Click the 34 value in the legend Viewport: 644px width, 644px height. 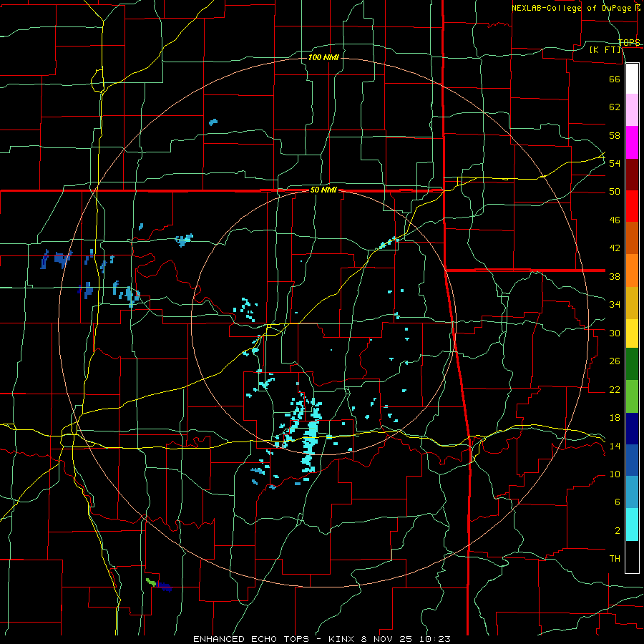615,305
